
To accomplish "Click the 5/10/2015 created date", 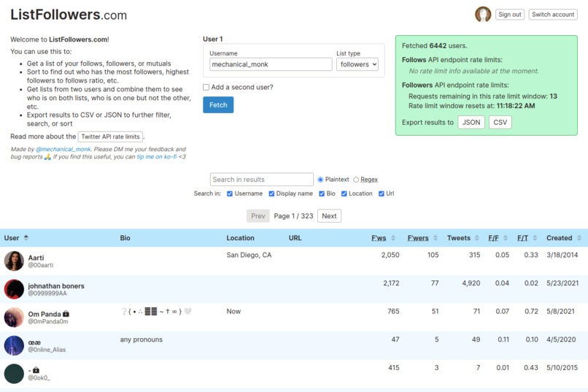I will coord(562,367).
